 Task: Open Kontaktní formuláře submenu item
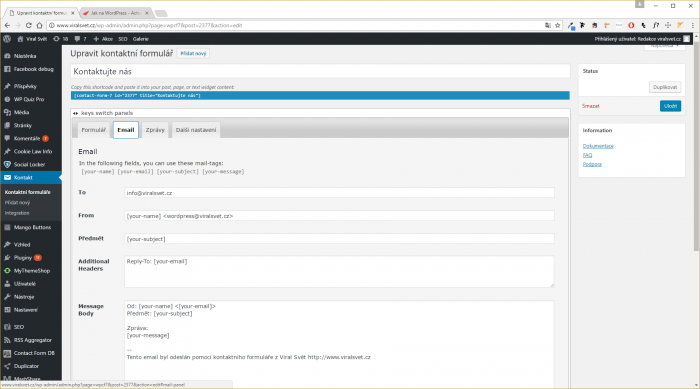(x=28, y=192)
